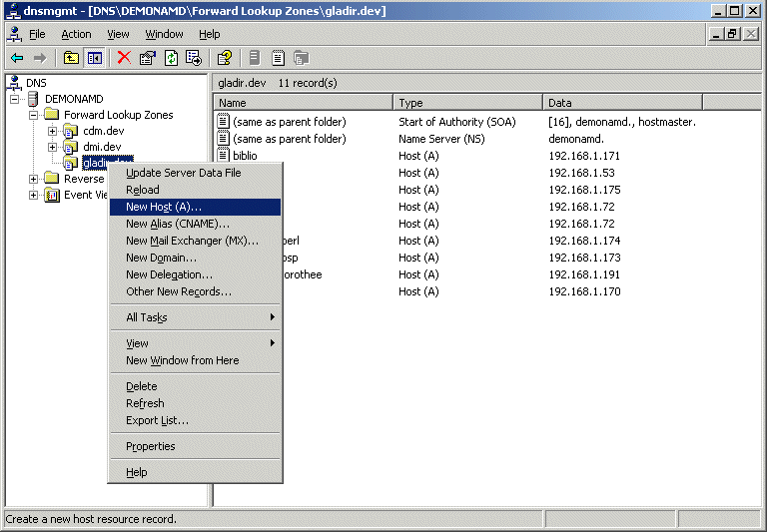
Task: Click the Up One Level folder icon
Action: click(x=71, y=58)
